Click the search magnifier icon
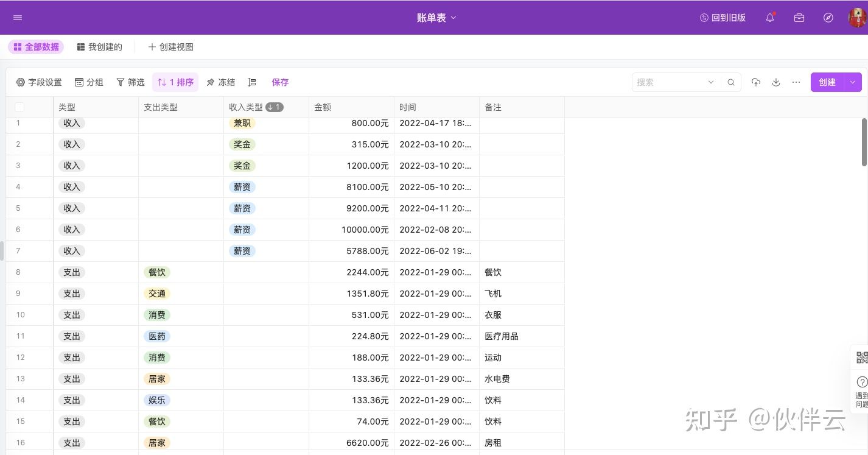Screen dimensions: 868x455 pyautogui.click(x=731, y=82)
